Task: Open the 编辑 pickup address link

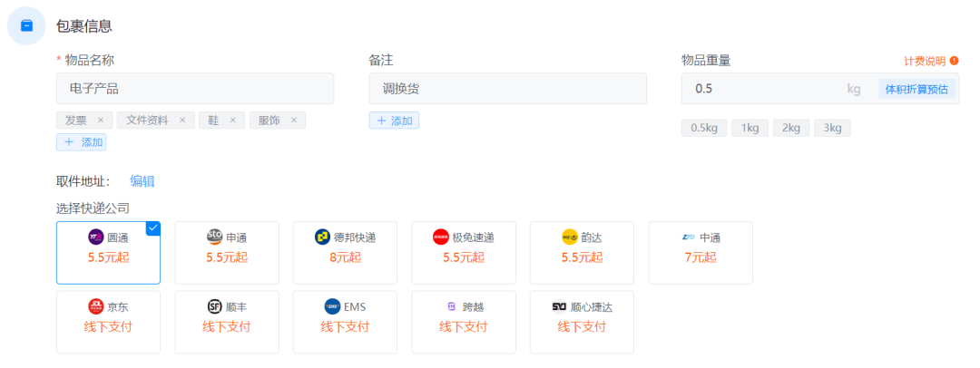Action: (x=142, y=181)
